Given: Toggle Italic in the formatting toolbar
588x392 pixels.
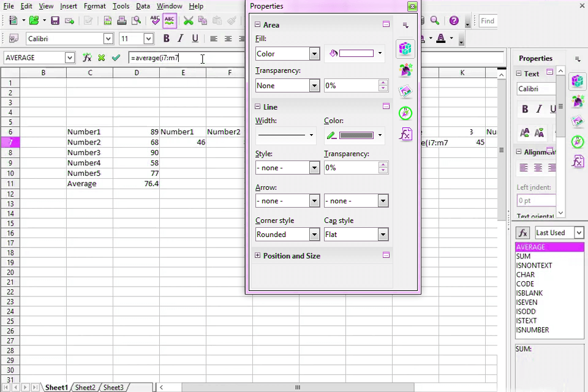Looking at the screenshot, I should click(181, 39).
